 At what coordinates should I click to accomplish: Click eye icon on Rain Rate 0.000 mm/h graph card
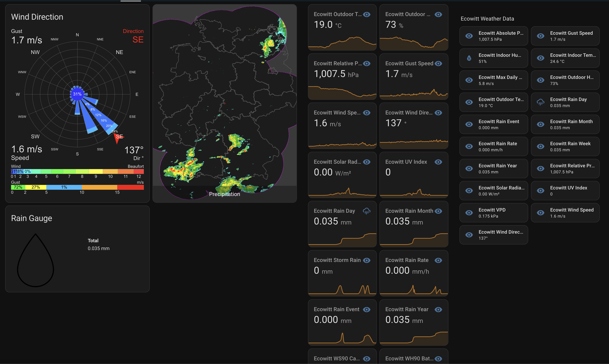click(438, 260)
